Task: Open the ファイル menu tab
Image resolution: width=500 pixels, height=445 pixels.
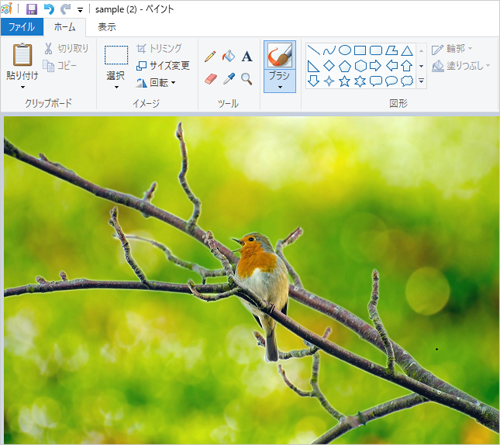Action: (22, 27)
